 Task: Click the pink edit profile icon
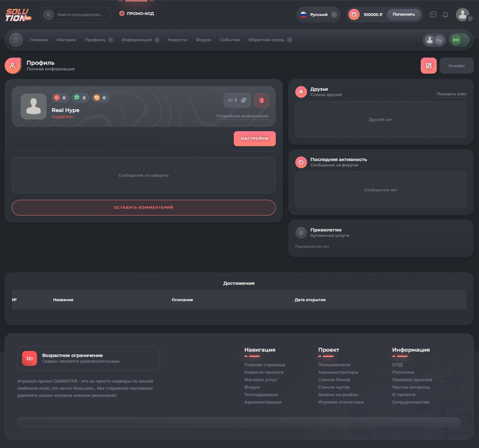tap(429, 66)
